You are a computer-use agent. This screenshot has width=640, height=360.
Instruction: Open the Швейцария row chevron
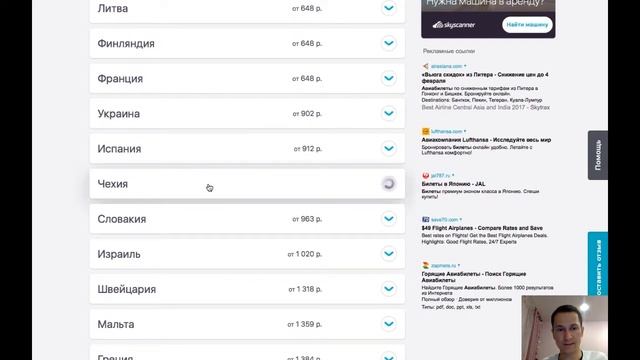pos(389,289)
